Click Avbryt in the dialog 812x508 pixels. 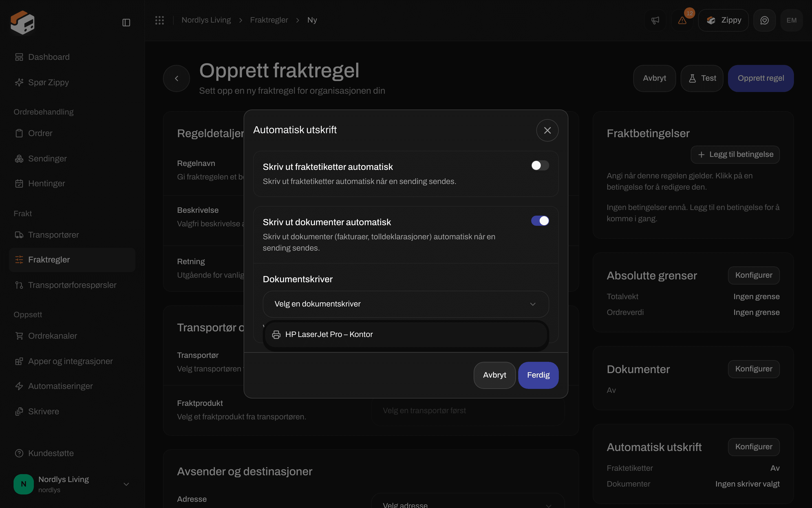click(495, 375)
